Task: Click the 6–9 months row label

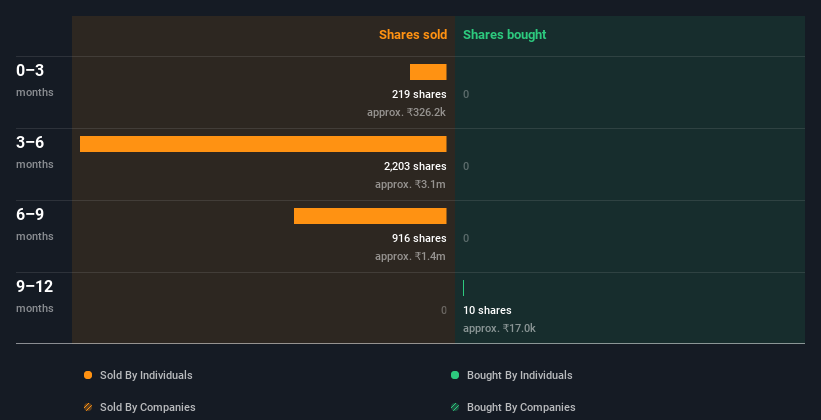Action: pyautogui.click(x=35, y=224)
